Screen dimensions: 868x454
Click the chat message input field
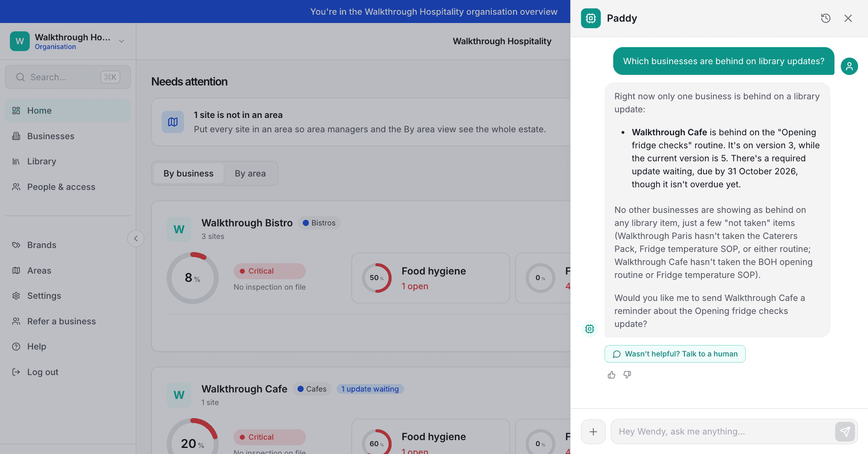tap(723, 431)
